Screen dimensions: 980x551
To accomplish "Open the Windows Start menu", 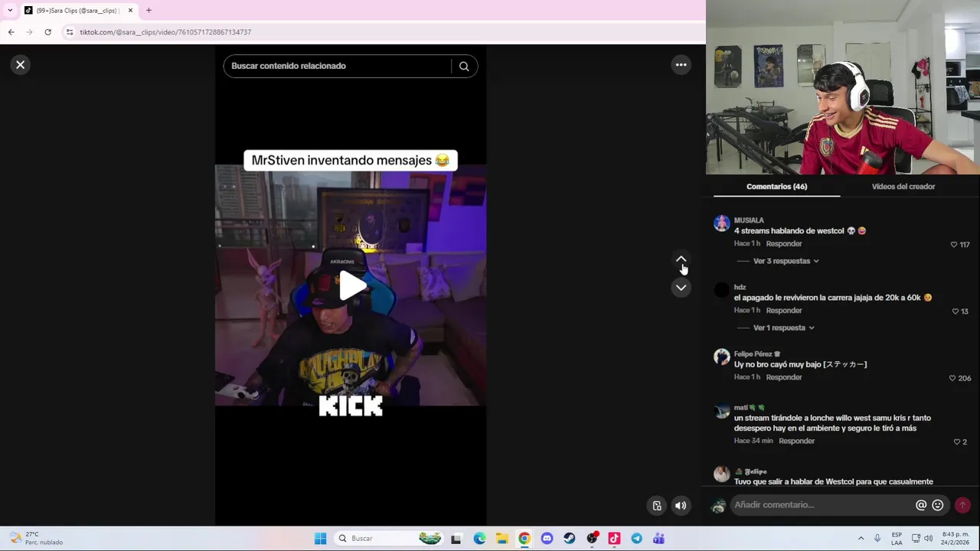I will coord(320,539).
